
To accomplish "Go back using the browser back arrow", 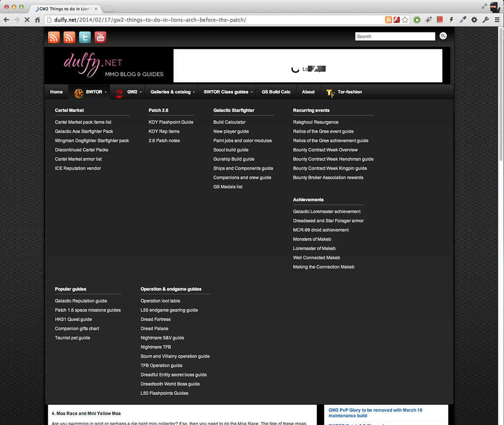I will coord(6,20).
